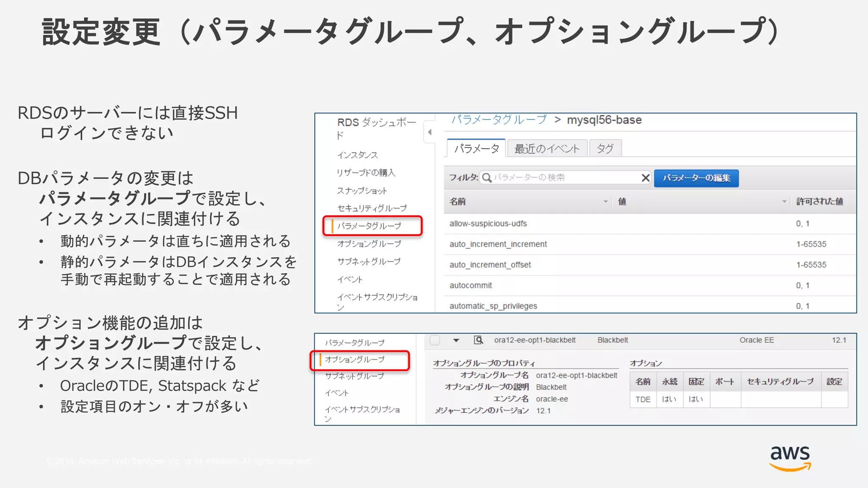Open RDS ダッシュボード in sidebar
This screenshot has width=868, height=488.
pos(377,128)
